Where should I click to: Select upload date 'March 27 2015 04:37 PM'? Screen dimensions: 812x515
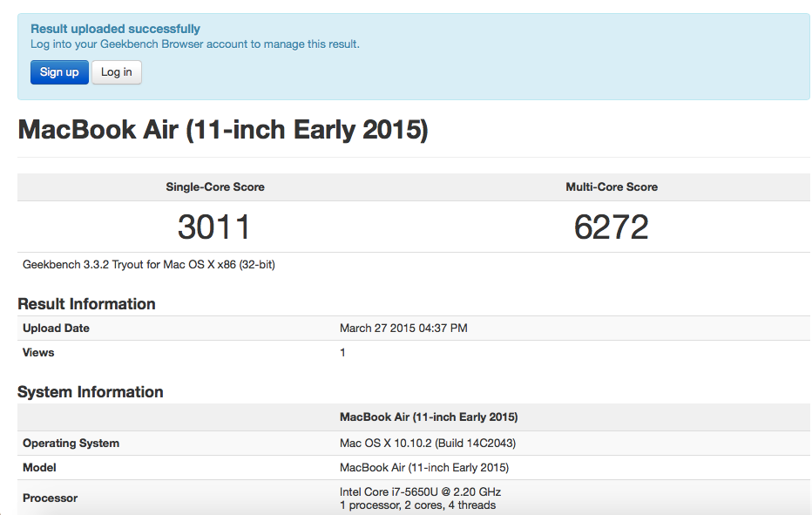click(x=403, y=328)
